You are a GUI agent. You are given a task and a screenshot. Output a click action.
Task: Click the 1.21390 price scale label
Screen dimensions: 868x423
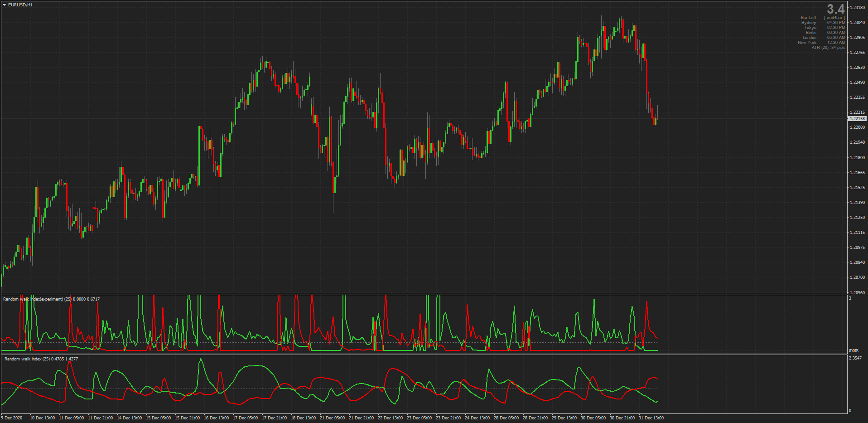click(x=857, y=203)
